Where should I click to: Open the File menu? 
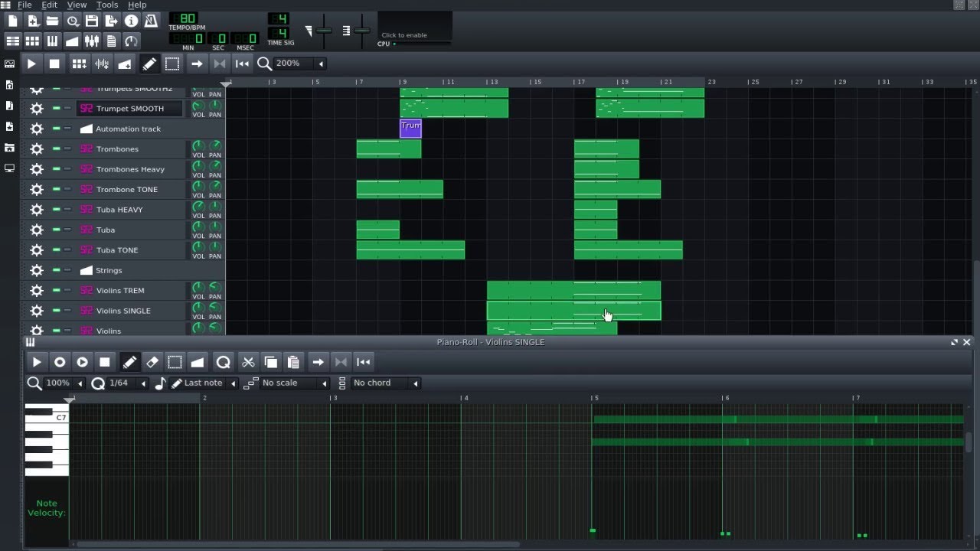coord(24,5)
